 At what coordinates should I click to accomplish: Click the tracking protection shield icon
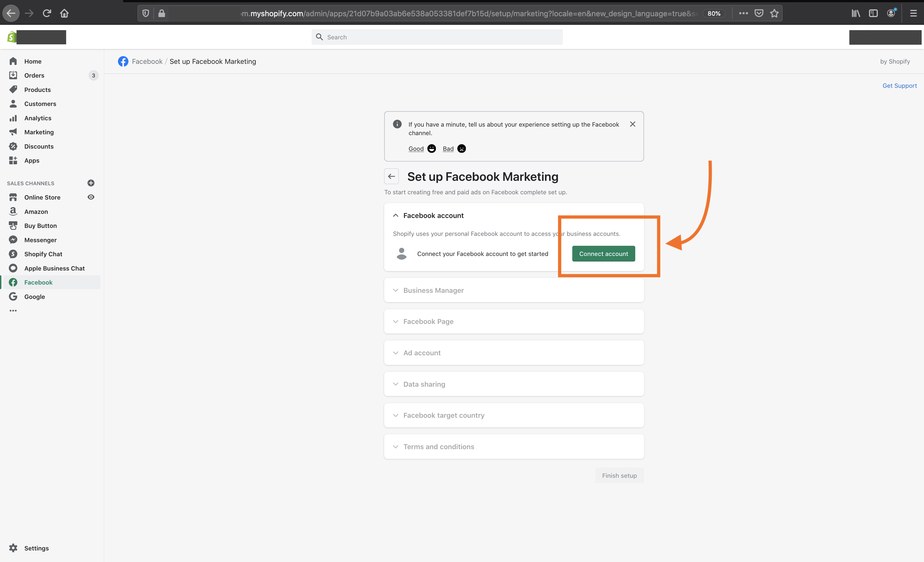[x=146, y=13]
